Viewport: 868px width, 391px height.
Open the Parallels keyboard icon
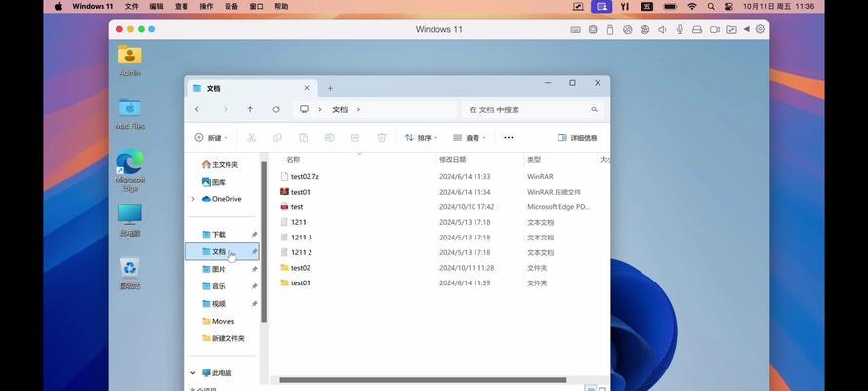[x=576, y=30]
